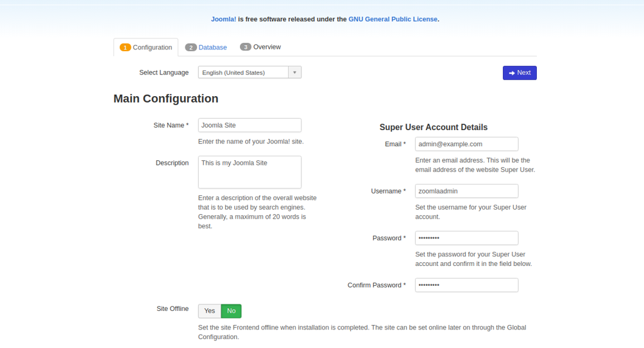Click the step 2 badge on Database tab

click(x=191, y=47)
